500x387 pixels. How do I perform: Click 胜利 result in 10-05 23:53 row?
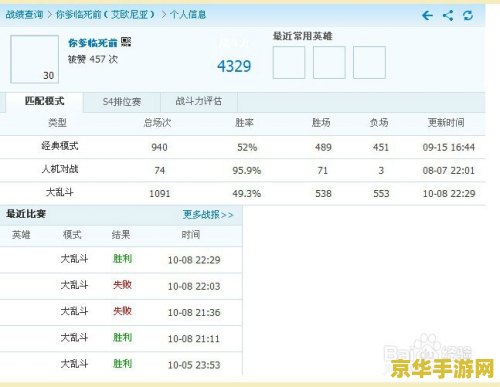point(122,364)
